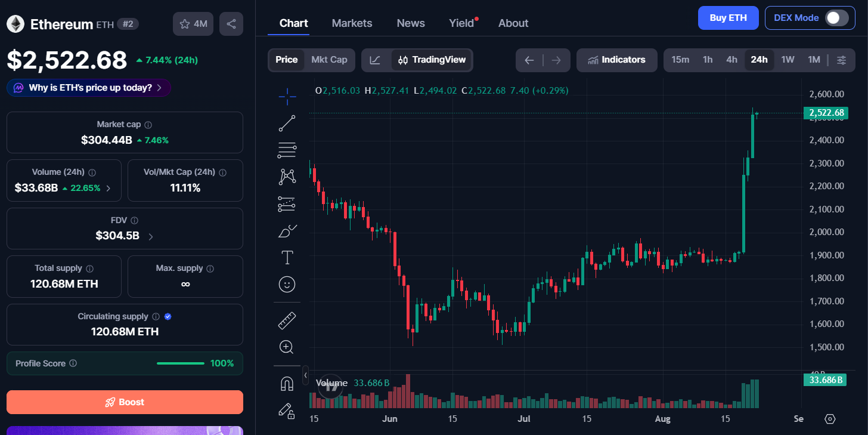Select the trend line drawing tool
The width and height of the screenshot is (868, 435).
287,124
